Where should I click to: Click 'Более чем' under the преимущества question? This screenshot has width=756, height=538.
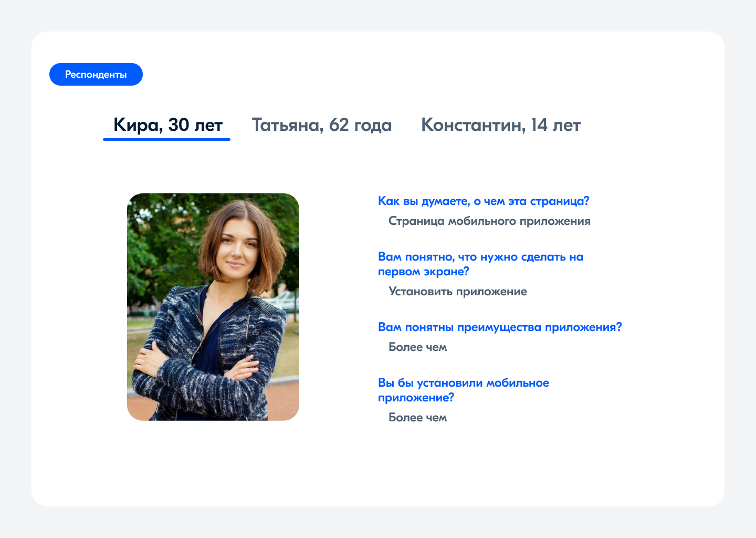[x=417, y=347]
